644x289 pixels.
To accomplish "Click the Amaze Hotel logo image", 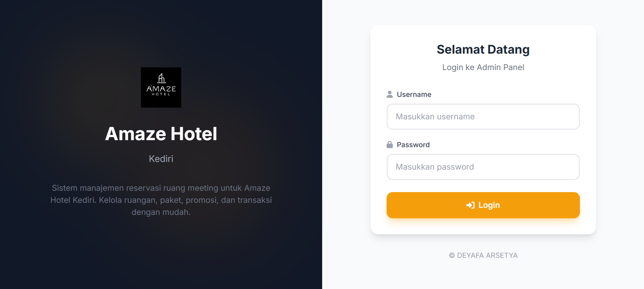I will tap(161, 87).
